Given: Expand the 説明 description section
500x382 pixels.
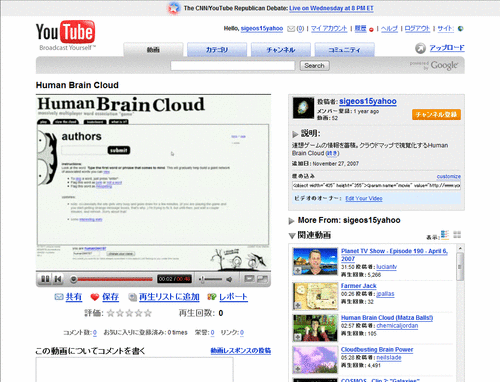Looking at the screenshot, I should (295, 134).
